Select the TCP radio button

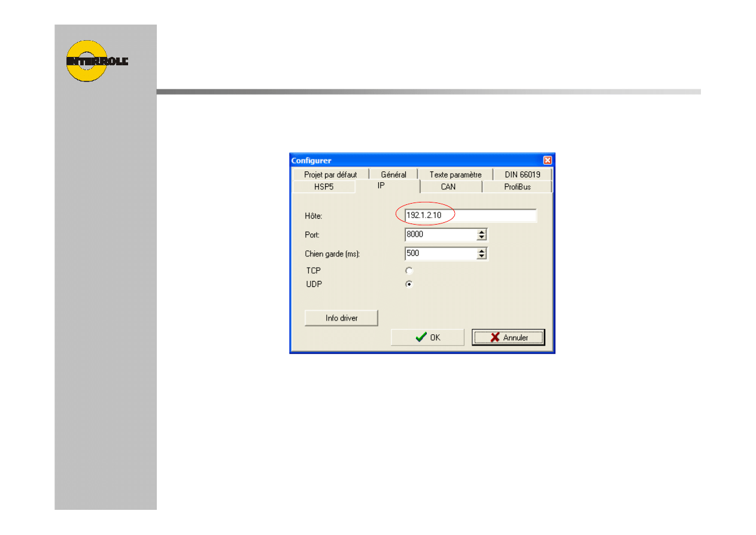[x=409, y=271]
